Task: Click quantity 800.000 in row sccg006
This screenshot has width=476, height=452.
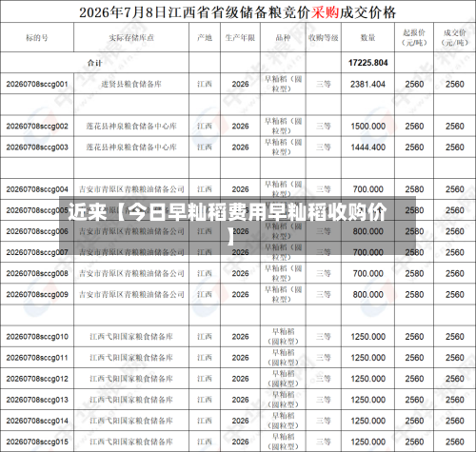Action: (368, 231)
